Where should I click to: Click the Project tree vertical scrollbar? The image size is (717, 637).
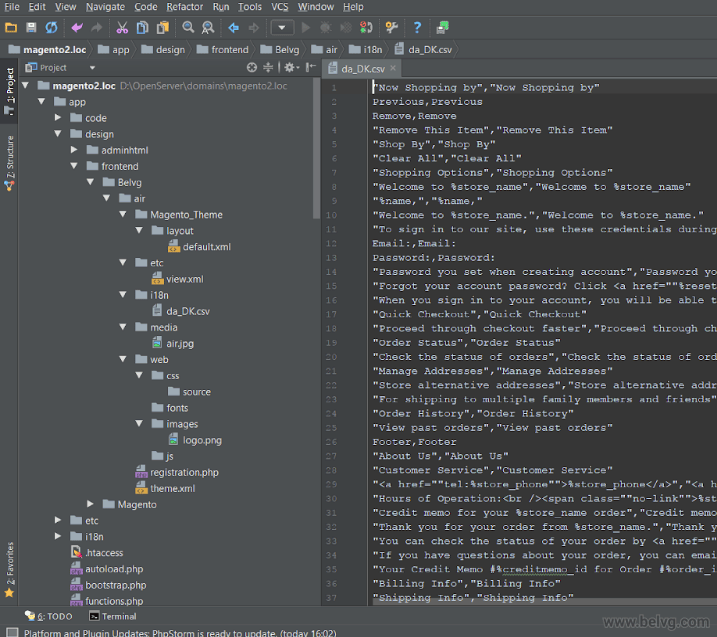(x=316, y=149)
